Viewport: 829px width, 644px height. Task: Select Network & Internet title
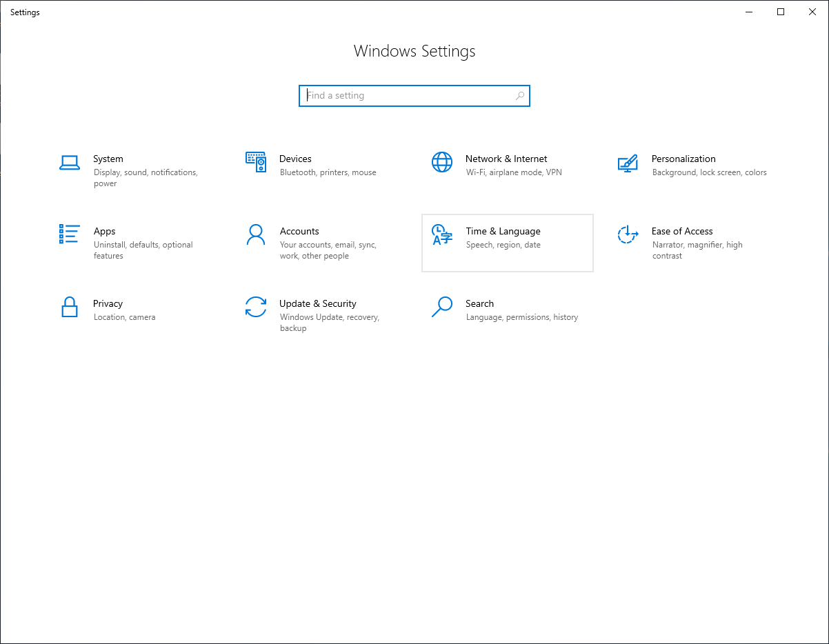506,159
